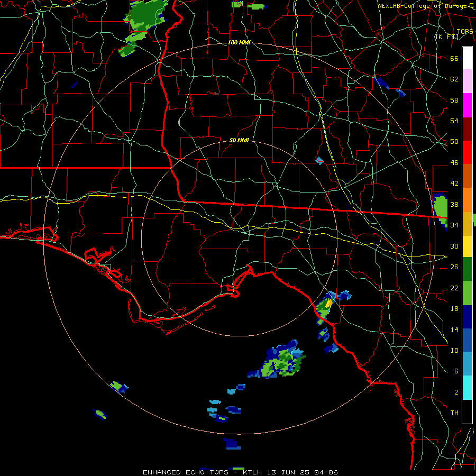Screen dimensions: 476x476
Task: Click the 54 value on the color scale
Action: [x=454, y=121]
